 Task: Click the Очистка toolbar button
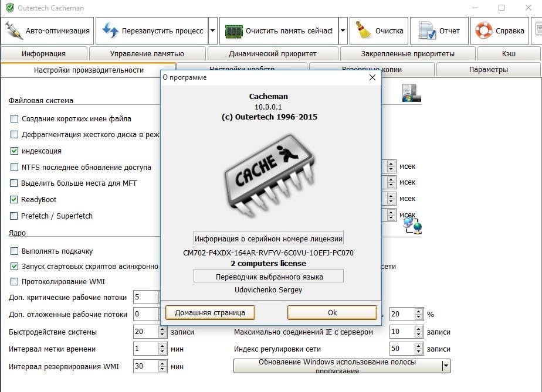pos(379,30)
